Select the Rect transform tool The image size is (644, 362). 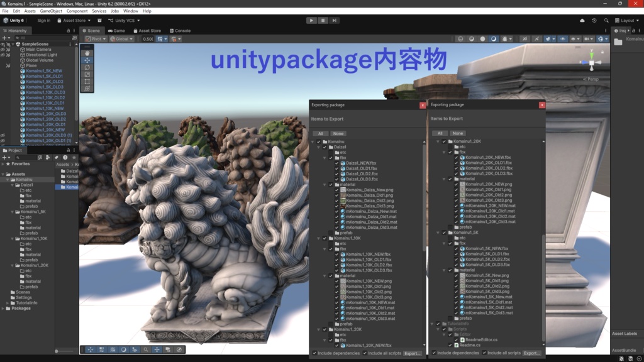tap(87, 81)
